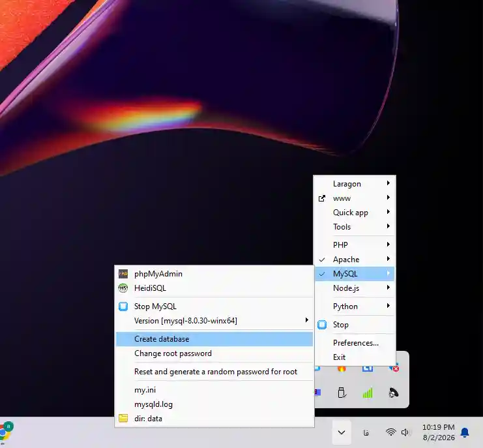Click the Persian language input indicator
This screenshot has width=483, height=448.
point(366,432)
